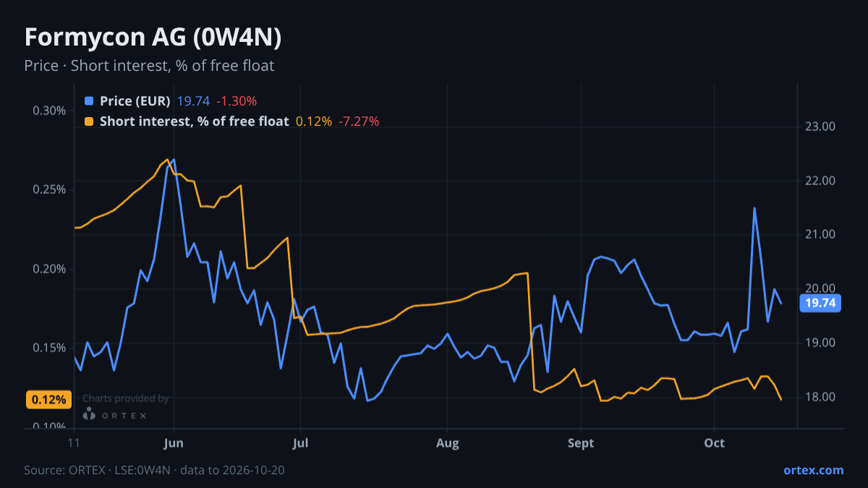Image resolution: width=868 pixels, height=488 pixels.
Task: Click the Sept label on the time axis
Action: pyautogui.click(x=580, y=442)
